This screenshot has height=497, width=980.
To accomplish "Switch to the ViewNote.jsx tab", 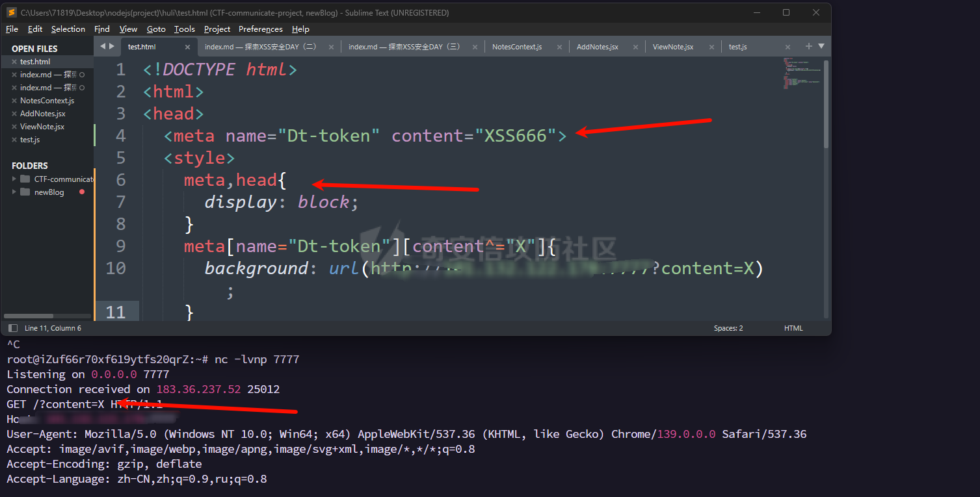I will [673, 47].
